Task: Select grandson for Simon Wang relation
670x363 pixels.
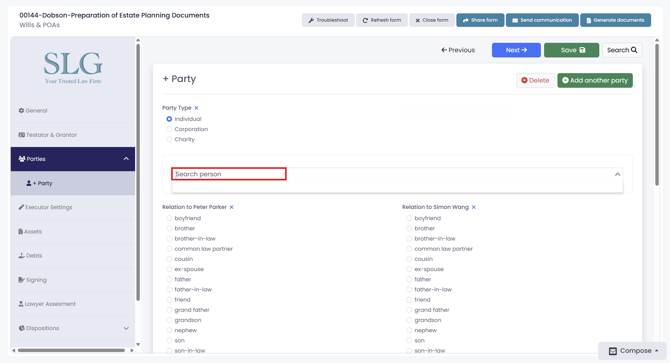Action: 409,320
